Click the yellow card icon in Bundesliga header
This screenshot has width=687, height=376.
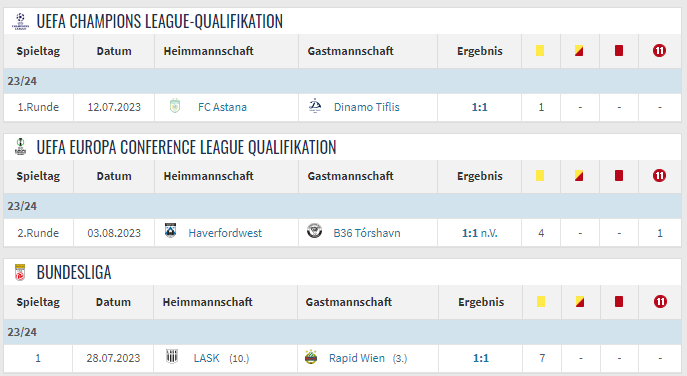point(541,302)
